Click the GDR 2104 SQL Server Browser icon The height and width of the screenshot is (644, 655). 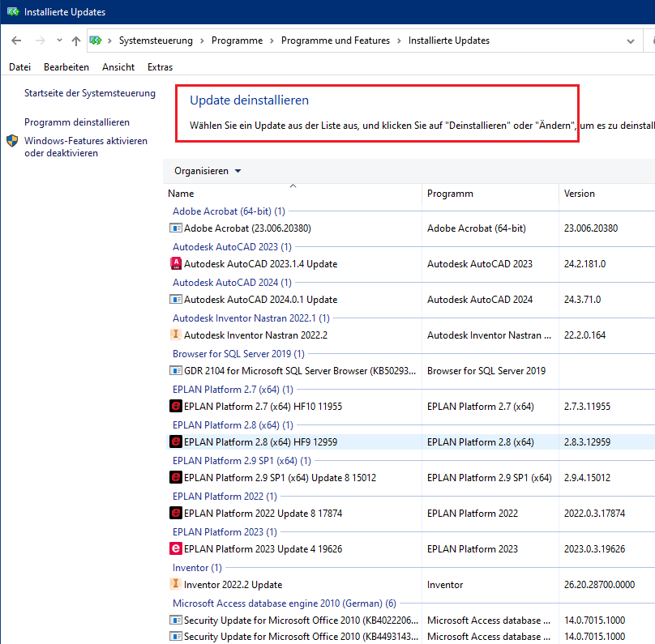tap(175, 371)
